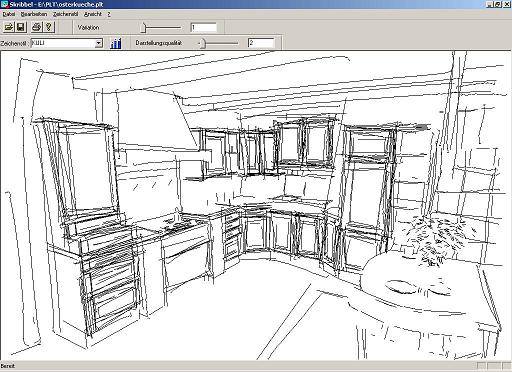The image size is (512, 372).
Task: Click the Variation slider handle
Action: [x=143, y=27]
